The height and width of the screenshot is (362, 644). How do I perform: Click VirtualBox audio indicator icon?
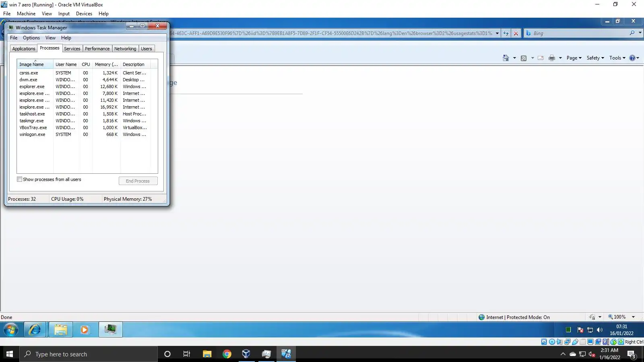click(559, 342)
